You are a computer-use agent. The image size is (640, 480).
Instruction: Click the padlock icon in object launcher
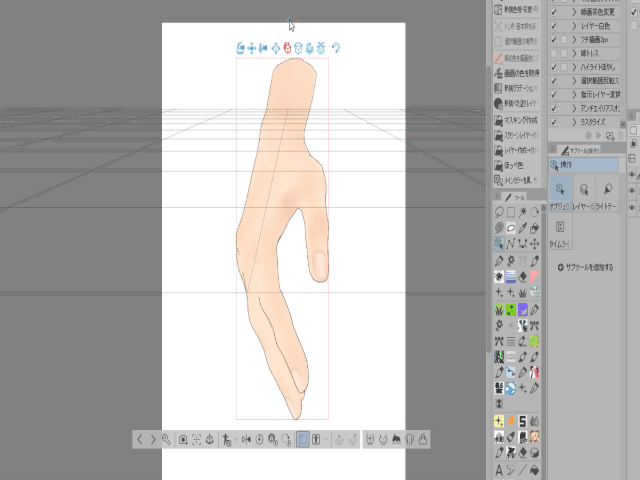[423, 440]
